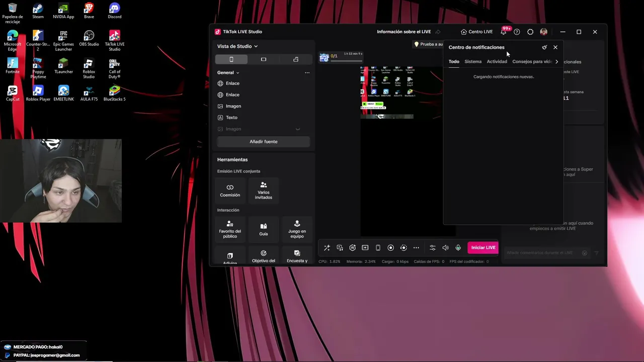The width and height of the screenshot is (644, 362).
Task: Open the AI tools icon
Action: click(x=352, y=247)
